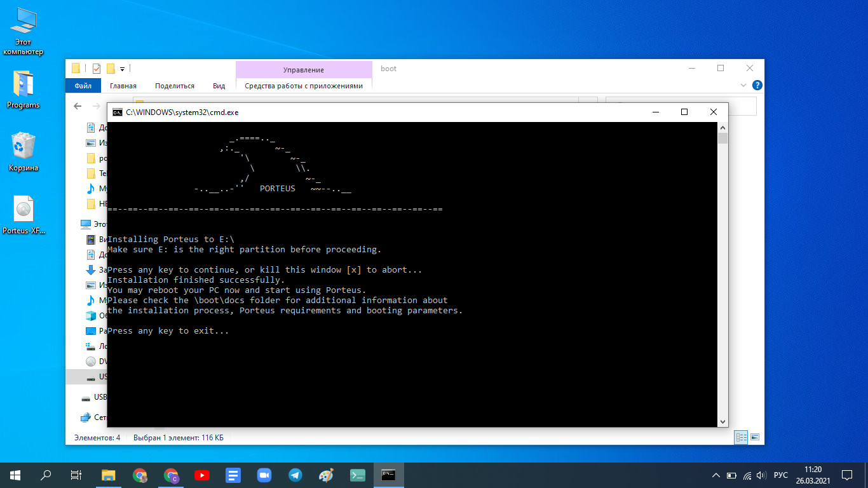Switch to large icons view in Explorer
Viewport: 868px width, 488px height.
pyautogui.click(x=755, y=437)
